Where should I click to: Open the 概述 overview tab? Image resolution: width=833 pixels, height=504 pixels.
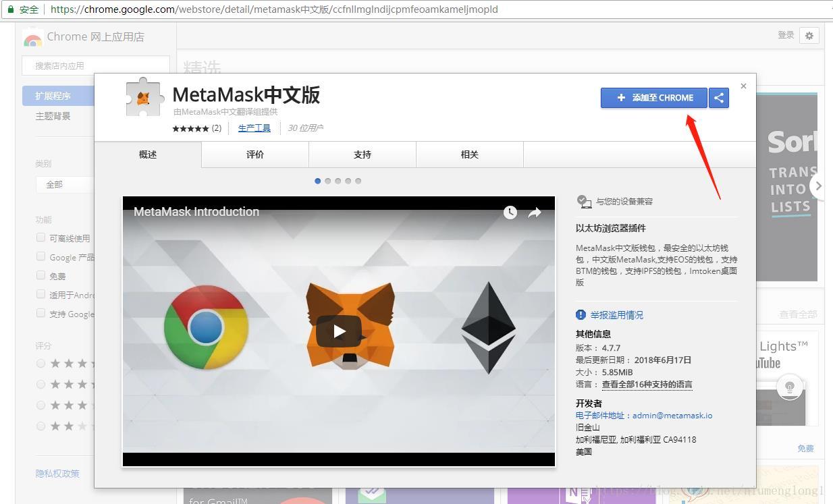(148, 155)
